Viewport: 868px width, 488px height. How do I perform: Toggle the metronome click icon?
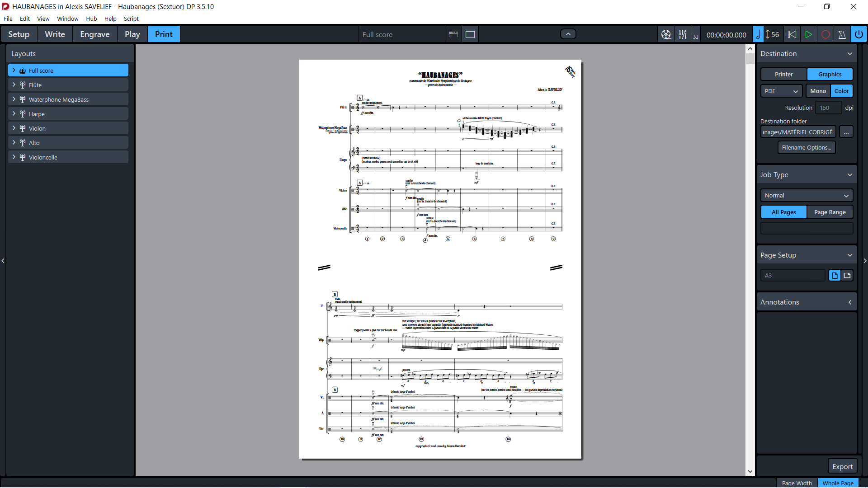click(842, 34)
